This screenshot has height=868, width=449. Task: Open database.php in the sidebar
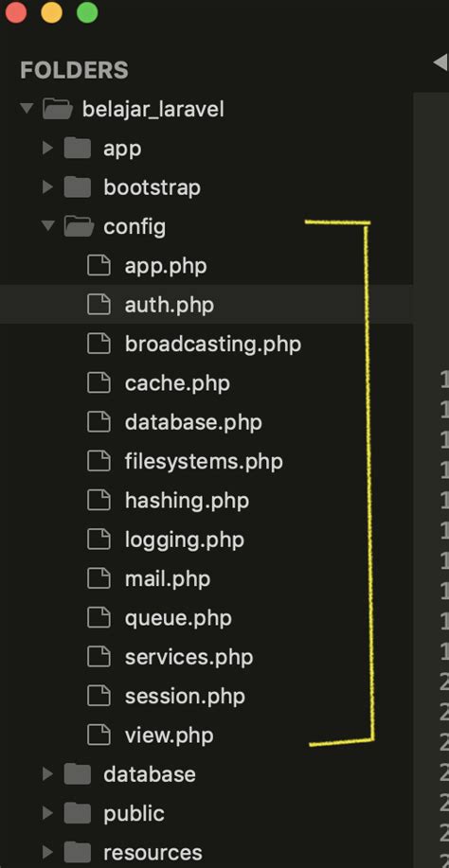193,422
